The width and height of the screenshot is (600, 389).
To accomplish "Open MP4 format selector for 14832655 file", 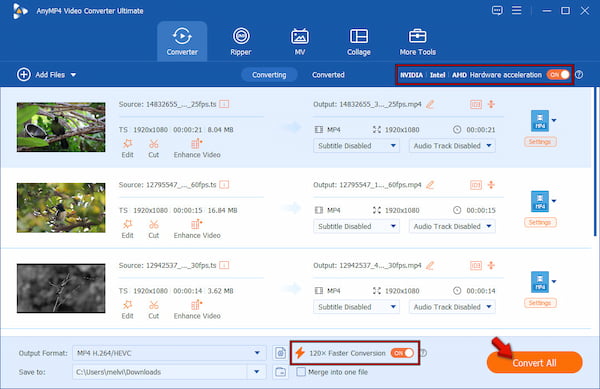I will click(x=543, y=120).
